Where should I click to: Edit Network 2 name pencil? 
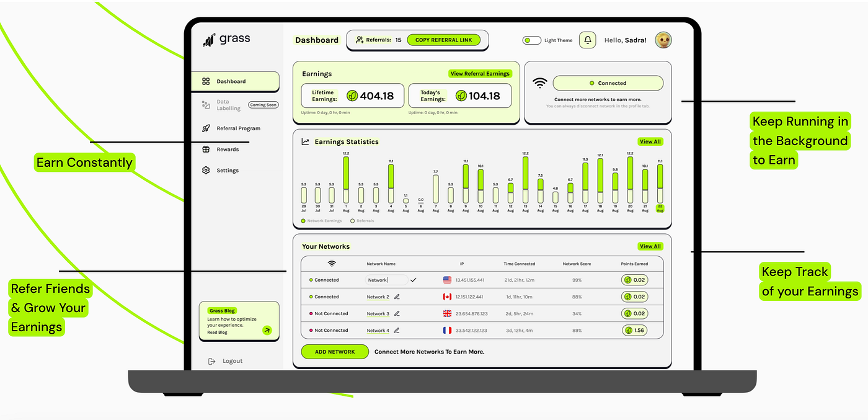397,297
